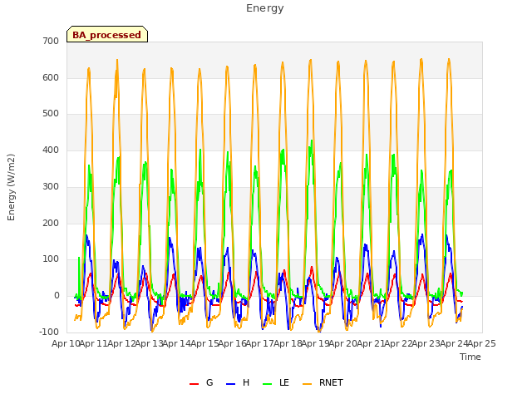Select the 600 y-axis tick label
532x399 pixels.
coord(51,77)
